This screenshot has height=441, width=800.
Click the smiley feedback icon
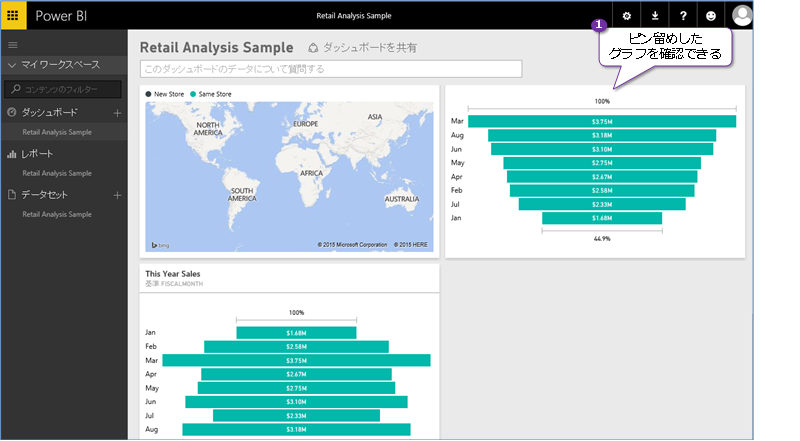(711, 16)
